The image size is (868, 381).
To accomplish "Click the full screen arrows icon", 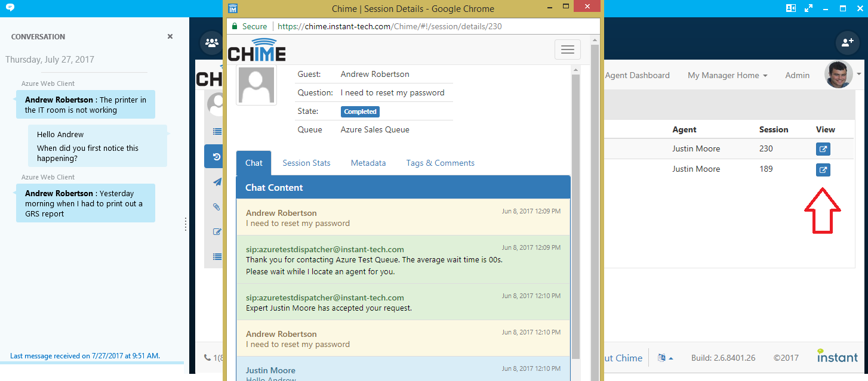I will 809,8.
